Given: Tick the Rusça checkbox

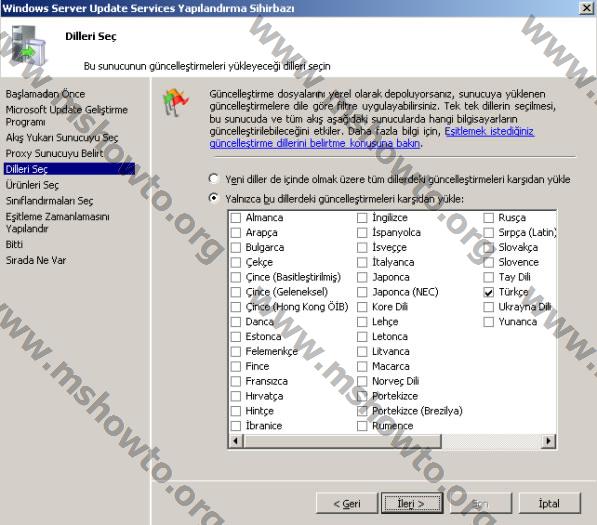Looking at the screenshot, I should pos(488,218).
